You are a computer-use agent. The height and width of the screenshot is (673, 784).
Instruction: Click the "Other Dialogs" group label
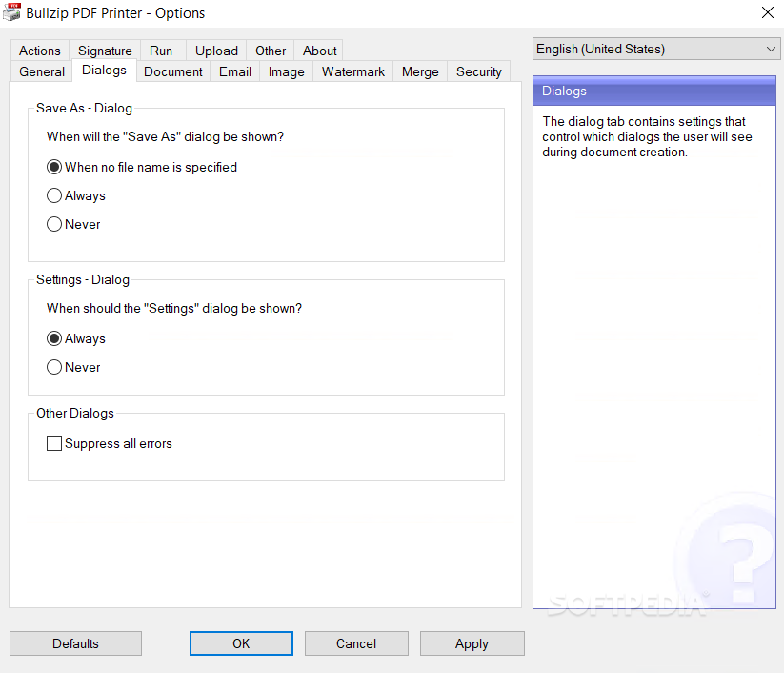(75, 414)
